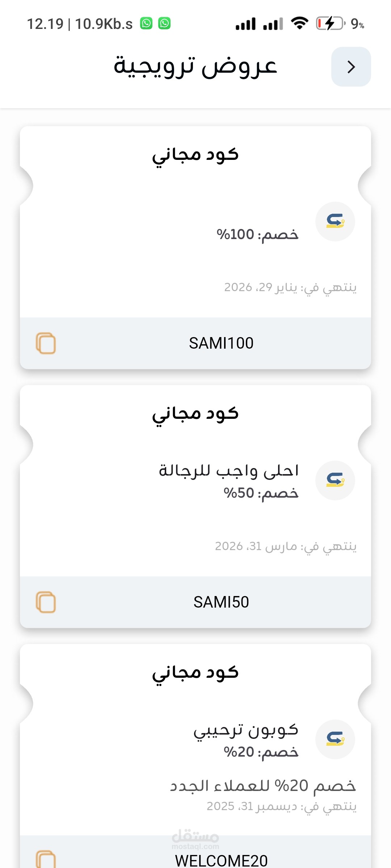391x868 pixels.
Task: Tap the second WhatsApp notification icon
Action: (x=164, y=24)
